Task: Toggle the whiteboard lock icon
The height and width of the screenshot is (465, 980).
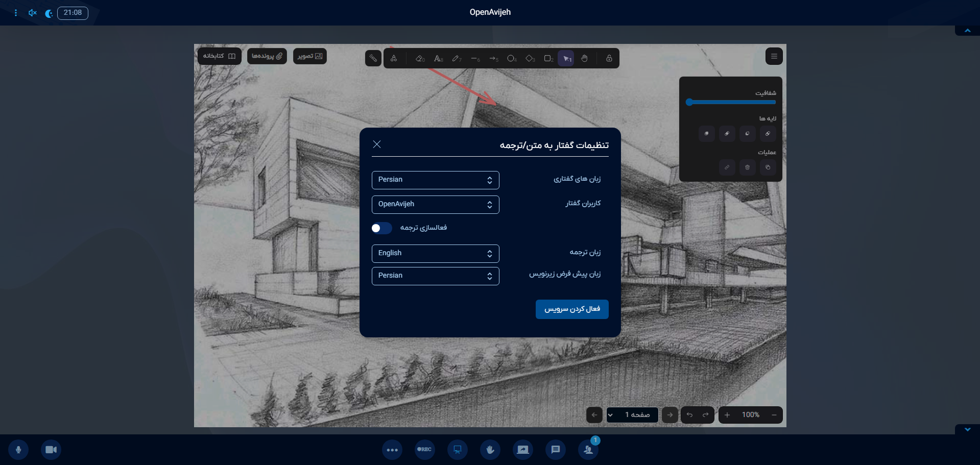Action: 609,59
